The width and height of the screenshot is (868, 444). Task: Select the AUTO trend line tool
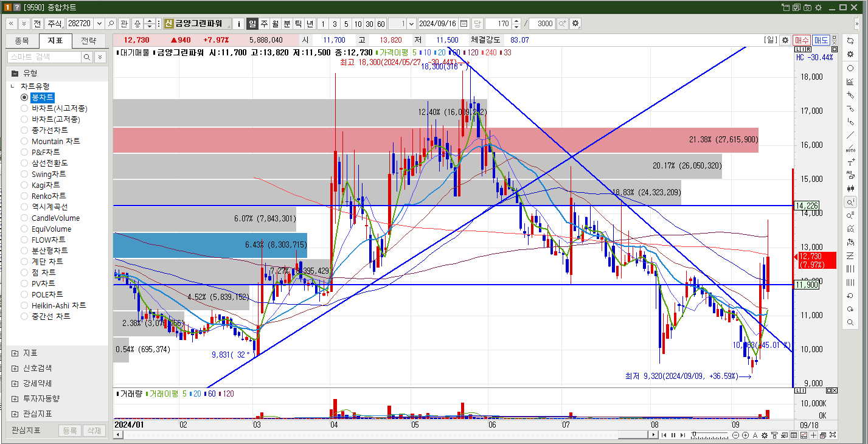[850, 148]
